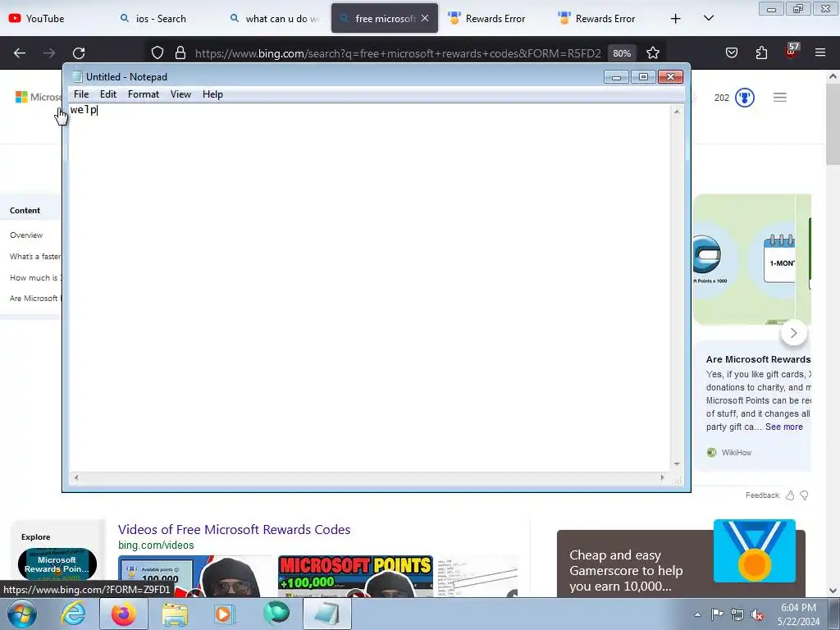Jump to 'Are Microsoft' content link
Image resolution: width=840 pixels, height=630 pixels.
point(35,299)
